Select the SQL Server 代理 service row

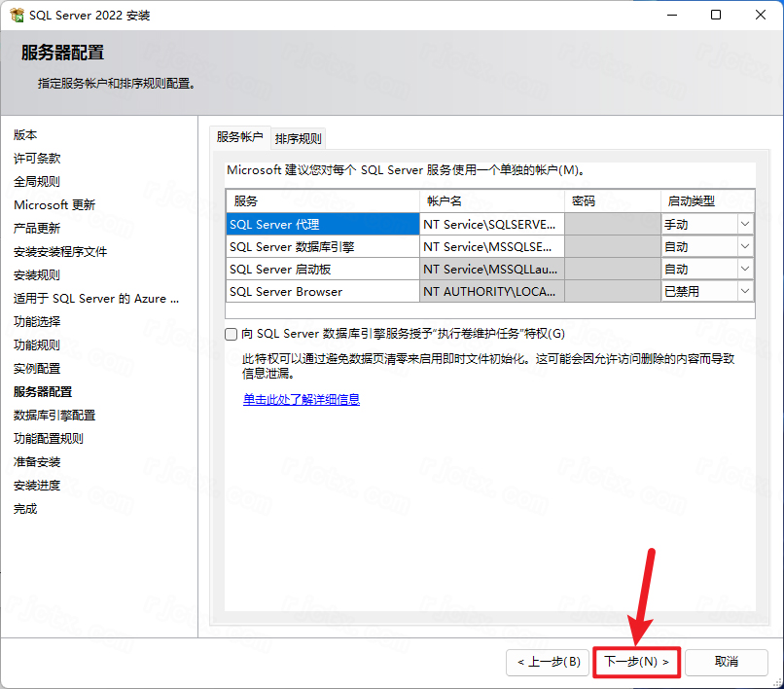coord(323,224)
